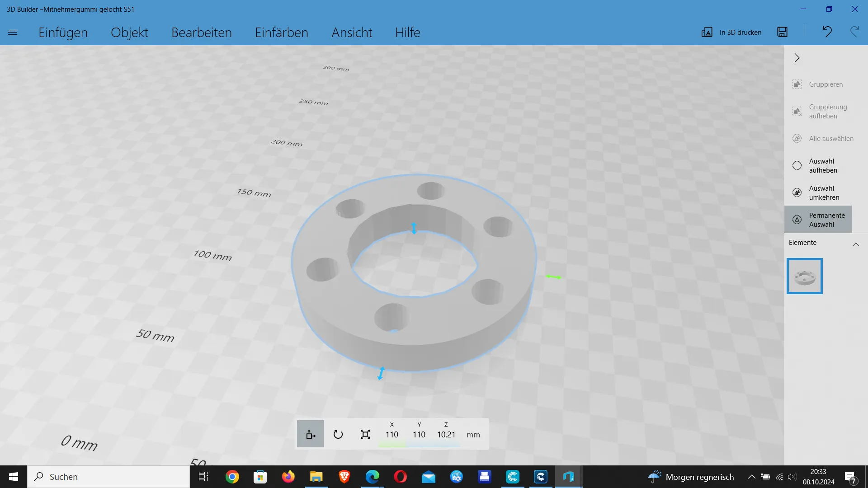Toggle Permanente Auswahl mode
Viewport: 868px width, 488px height.
(818, 220)
